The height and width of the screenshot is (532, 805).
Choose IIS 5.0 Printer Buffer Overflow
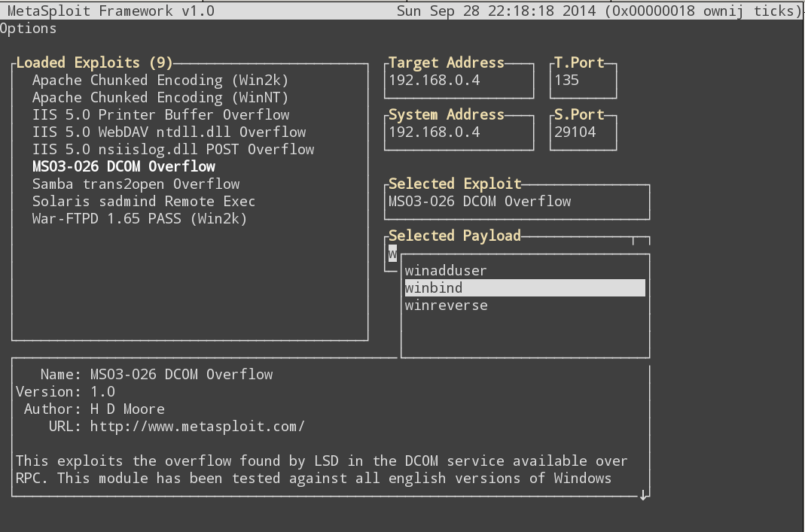[160, 115]
